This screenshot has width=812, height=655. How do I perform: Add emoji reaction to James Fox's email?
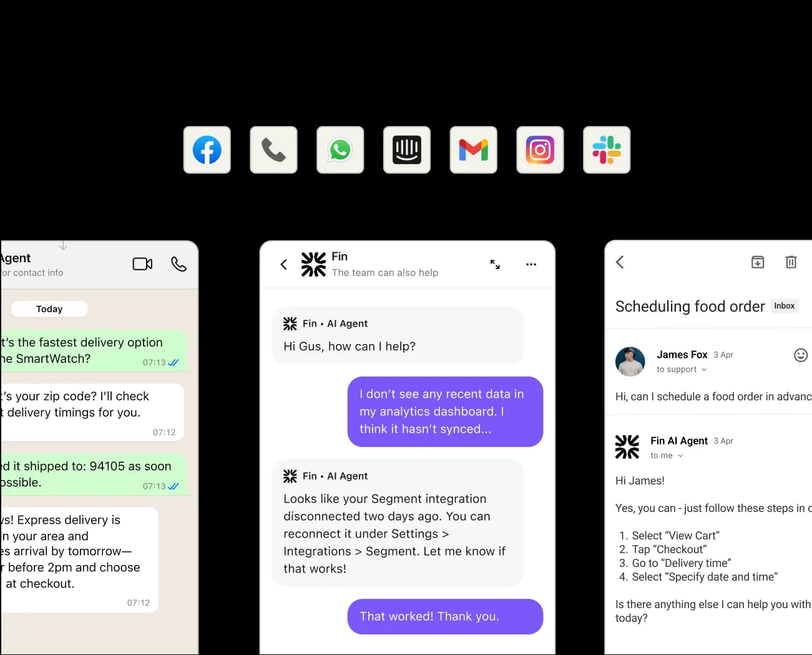(801, 355)
